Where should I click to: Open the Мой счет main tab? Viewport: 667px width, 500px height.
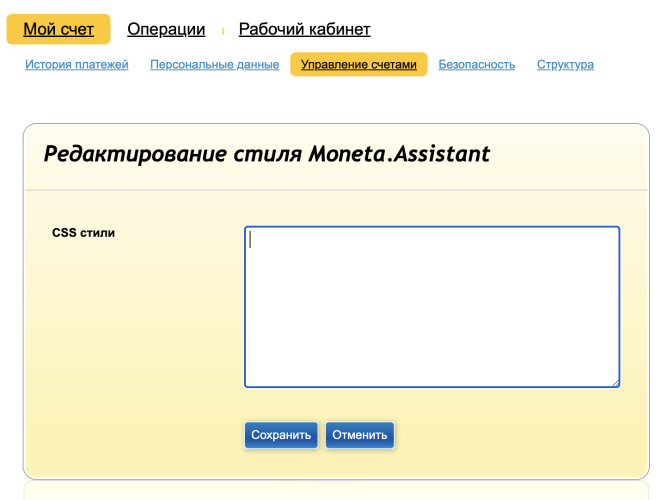tap(58, 30)
